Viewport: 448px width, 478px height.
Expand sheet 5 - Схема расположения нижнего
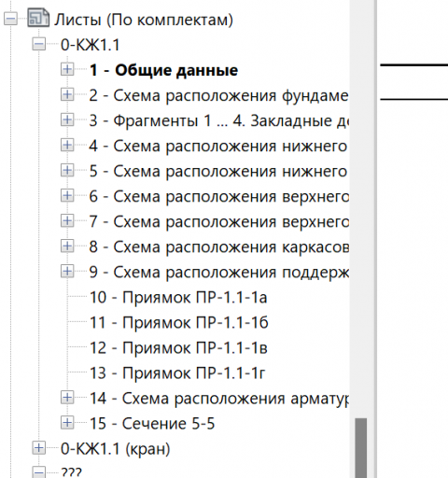pyautogui.click(x=67, y=170)
